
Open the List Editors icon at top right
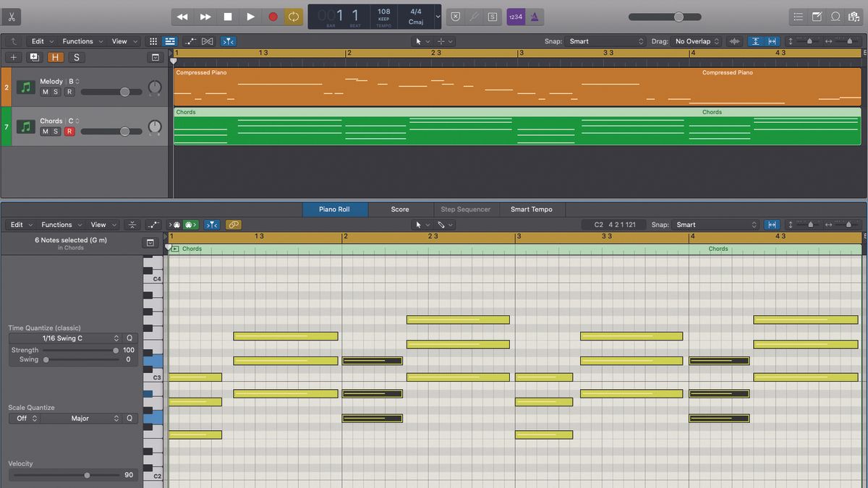[x=798, y=16]
